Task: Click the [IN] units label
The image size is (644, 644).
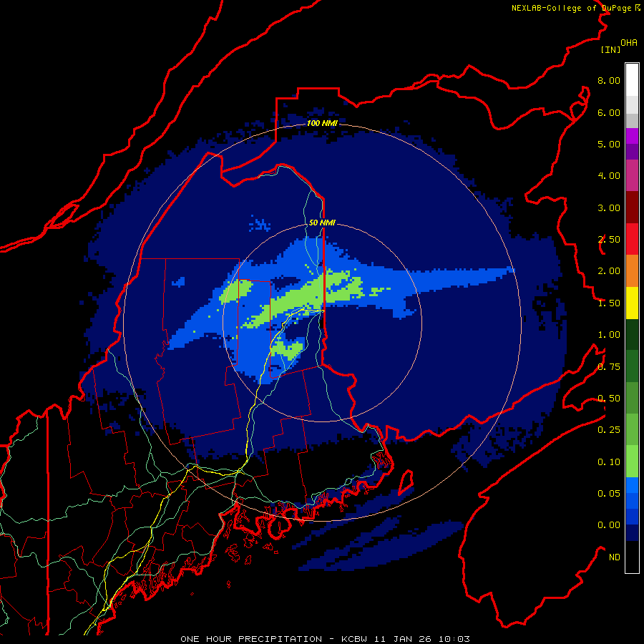Action: (x=610, y=49)
